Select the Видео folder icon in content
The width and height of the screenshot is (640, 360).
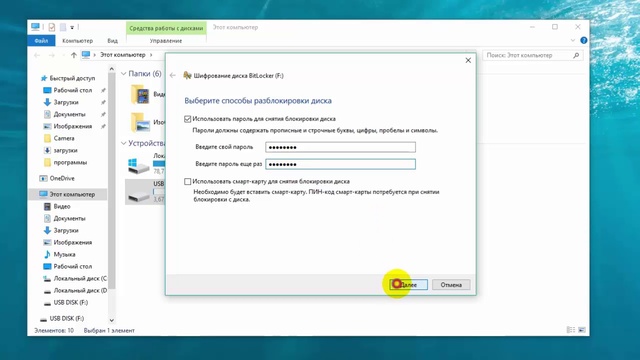pyautogui.click(x=140, y=95)
